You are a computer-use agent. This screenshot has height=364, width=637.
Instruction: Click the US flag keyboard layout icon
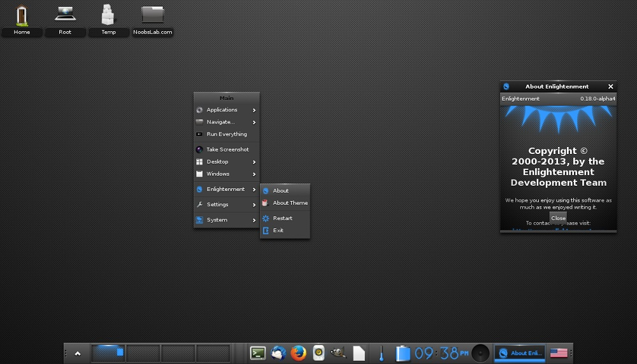(x=559, y=353)
